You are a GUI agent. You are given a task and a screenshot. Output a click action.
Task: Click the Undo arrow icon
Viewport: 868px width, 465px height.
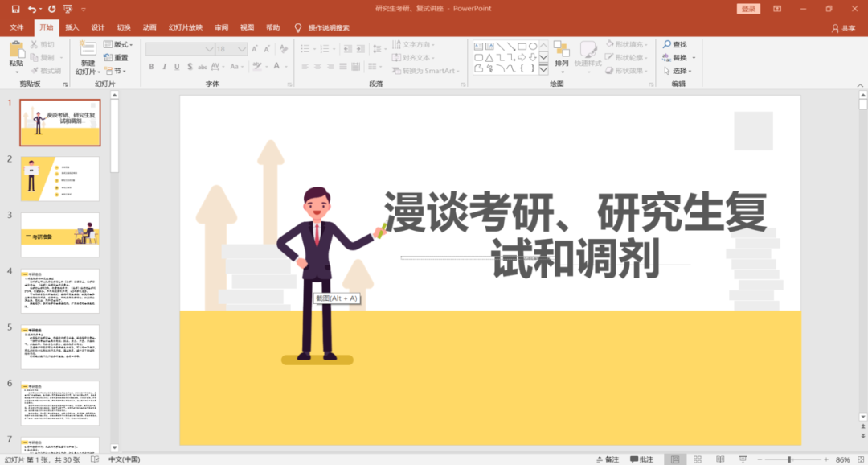coord(33,9)
